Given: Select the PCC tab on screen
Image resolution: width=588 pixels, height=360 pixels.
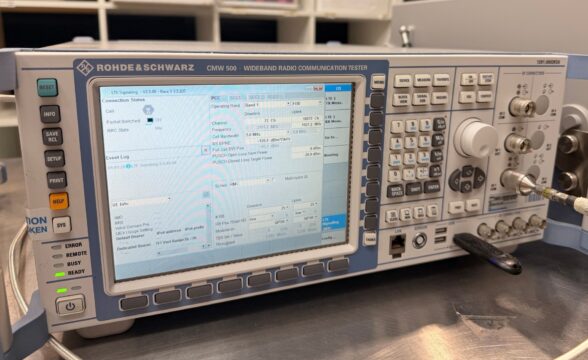Looking at the screenshot, I should (x=215, y=98).
